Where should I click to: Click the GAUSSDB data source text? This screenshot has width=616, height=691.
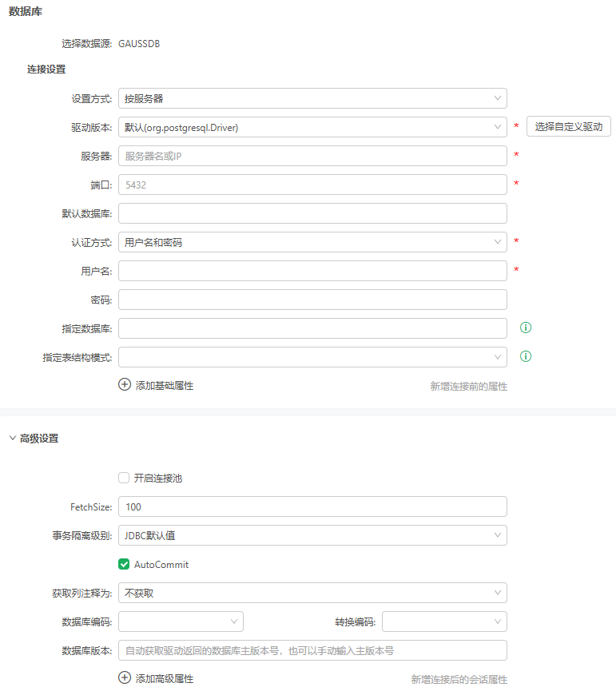(139, 44)
